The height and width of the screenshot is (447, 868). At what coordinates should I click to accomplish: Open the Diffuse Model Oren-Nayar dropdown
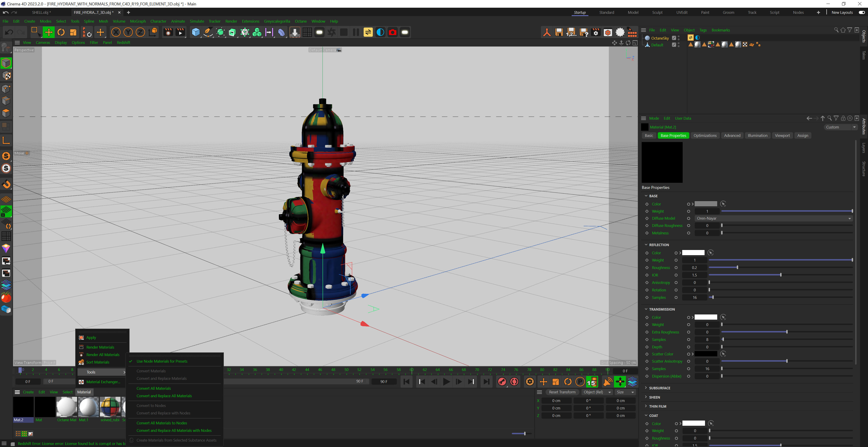[774, 219]
